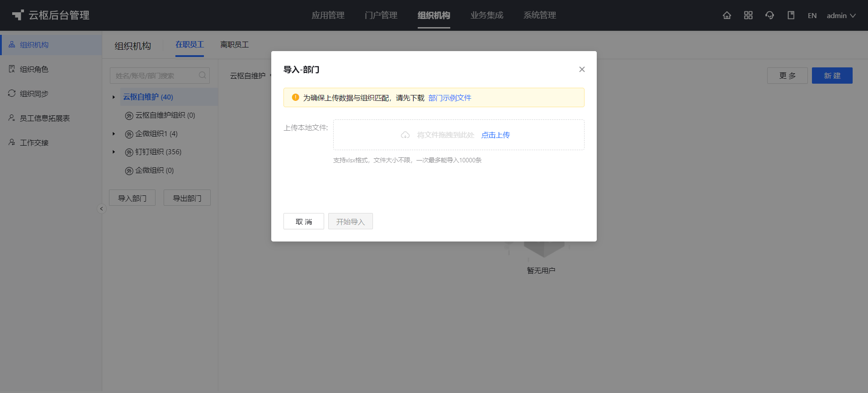Open 业务集成 top menu
The image size is (868, 393).
point(487,15)
